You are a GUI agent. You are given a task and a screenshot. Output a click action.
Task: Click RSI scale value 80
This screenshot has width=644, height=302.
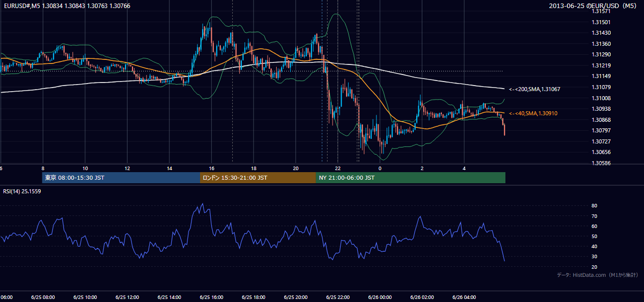point(594,206)
